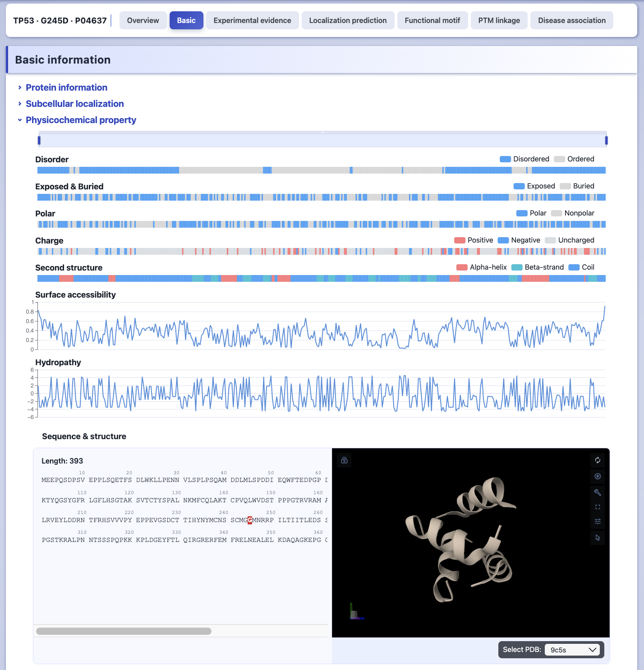
Task: Take screenshot with camera aperture icon
Action: [598, 477]
